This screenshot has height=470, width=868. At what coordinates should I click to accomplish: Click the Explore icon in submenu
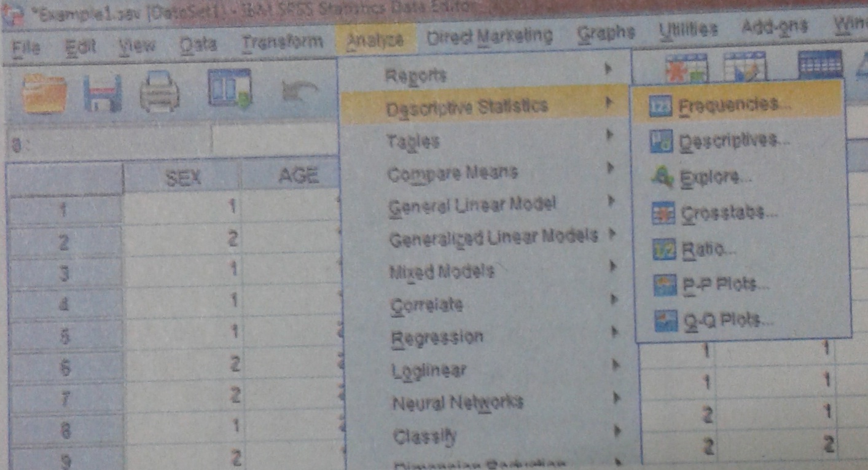click(663, 178)
